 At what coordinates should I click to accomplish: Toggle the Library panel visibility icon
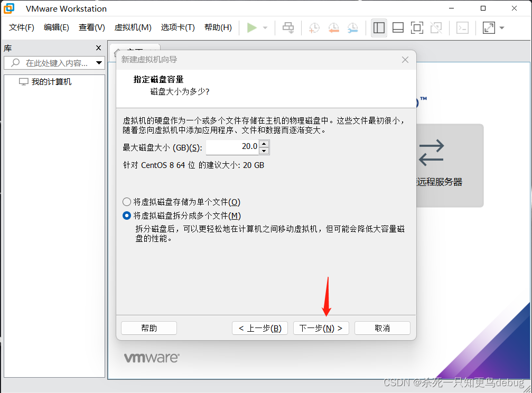click(x=379, y=27)
